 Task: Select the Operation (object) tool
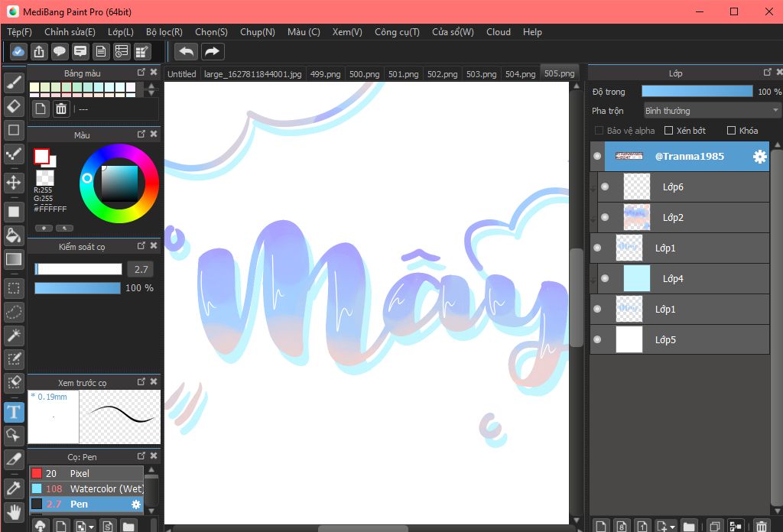click(14, 436)
